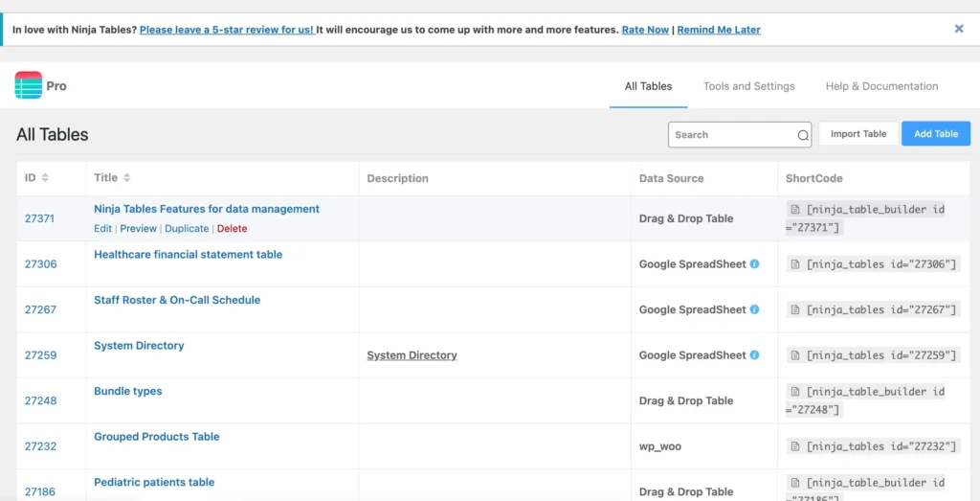
Task: Select shortcode ninja_table_builder id="27371"
Action: [x=865, y=218]
